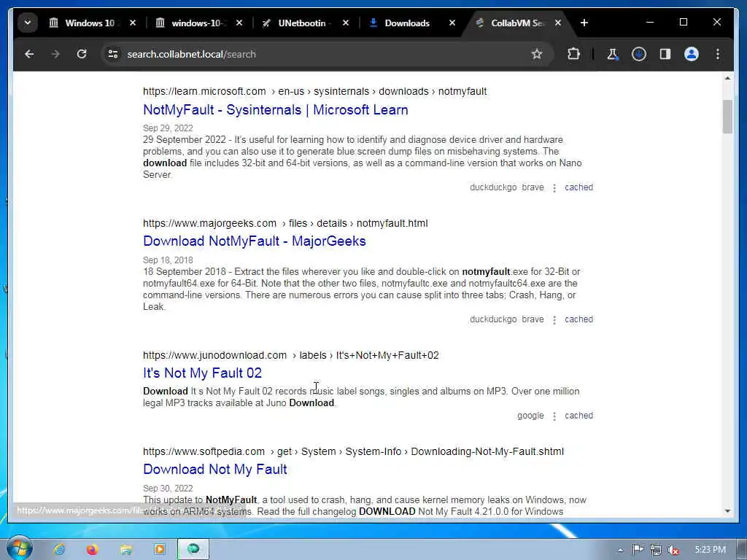
Task: Open Windows Explorer from taskbar
Action: tap(125, 549)
